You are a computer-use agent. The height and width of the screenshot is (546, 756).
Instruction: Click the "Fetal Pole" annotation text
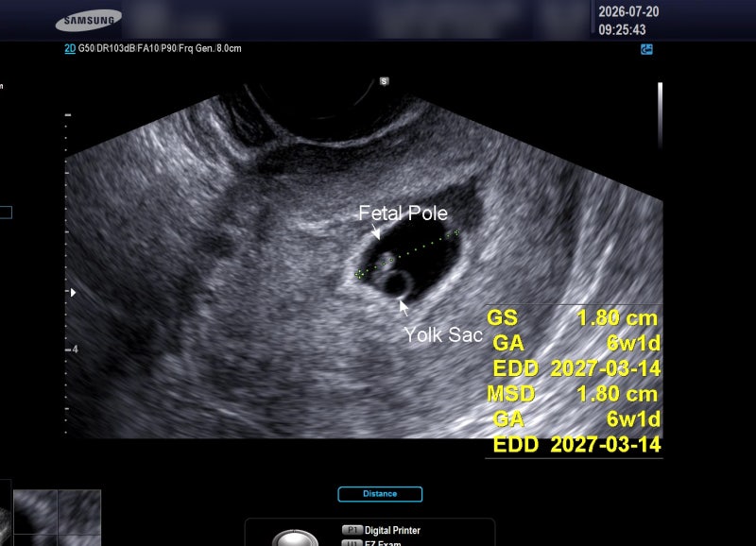(x=404, y=213)
